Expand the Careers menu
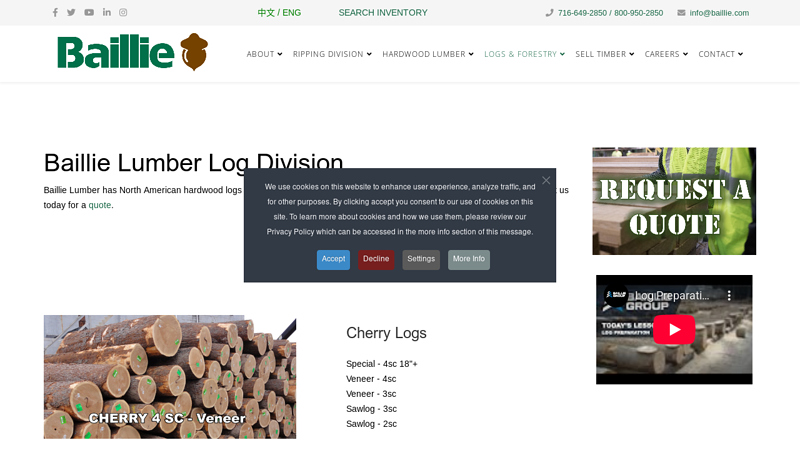The width and height of the screenshot is (800, 450). (x=666, y=54)
